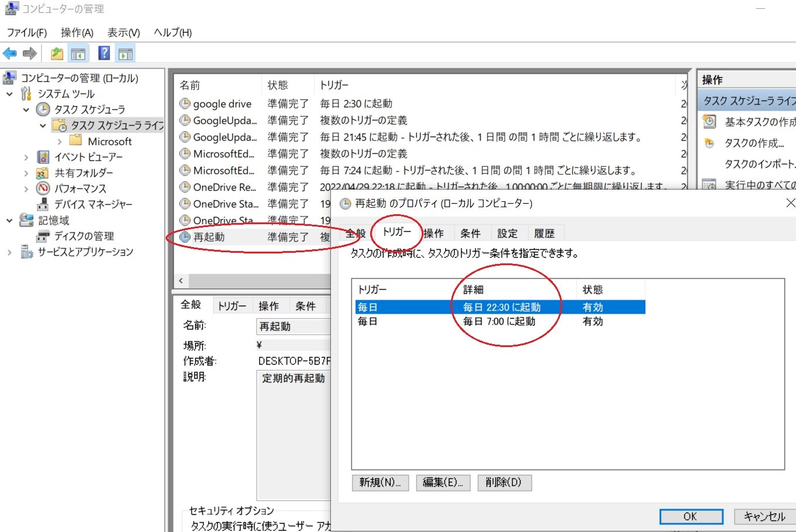Click OK in the properties dialog
The image size is (796, 532).
point(691,516)
